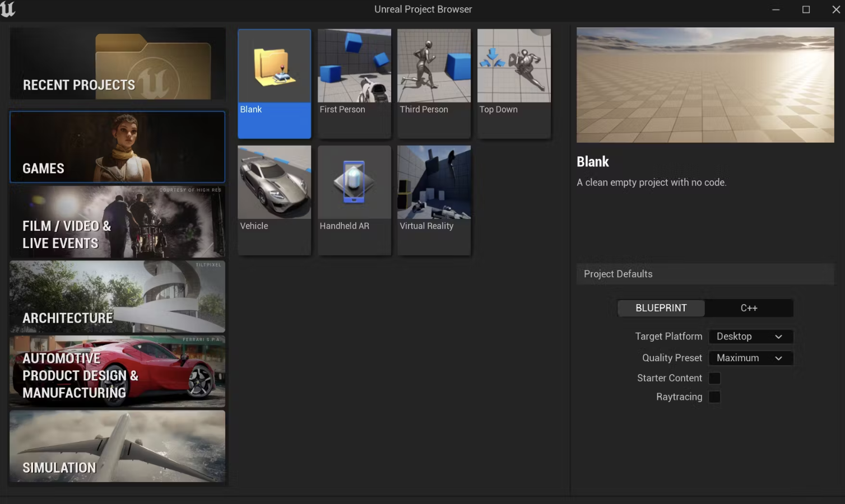The width and height of the screenshot is (845, 504).
Task: Click the 'A clean empty project with no code.' text
Action: 652,183
